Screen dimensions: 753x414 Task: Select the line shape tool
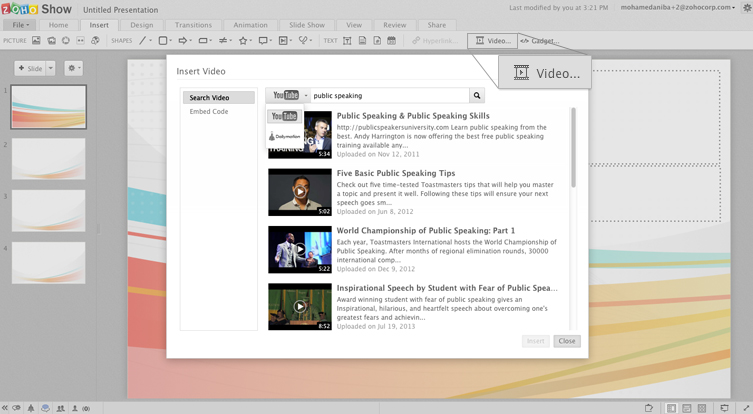coord(143,41)
